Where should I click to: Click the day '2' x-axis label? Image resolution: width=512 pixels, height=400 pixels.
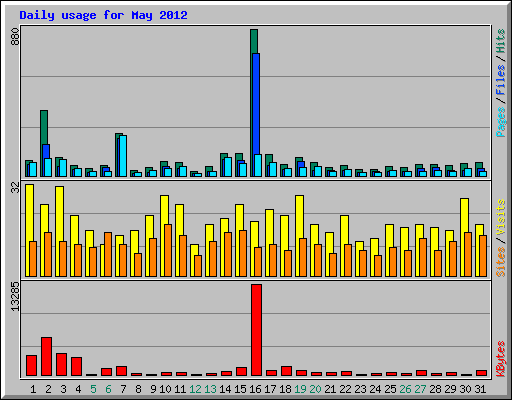tap(48, 389)
